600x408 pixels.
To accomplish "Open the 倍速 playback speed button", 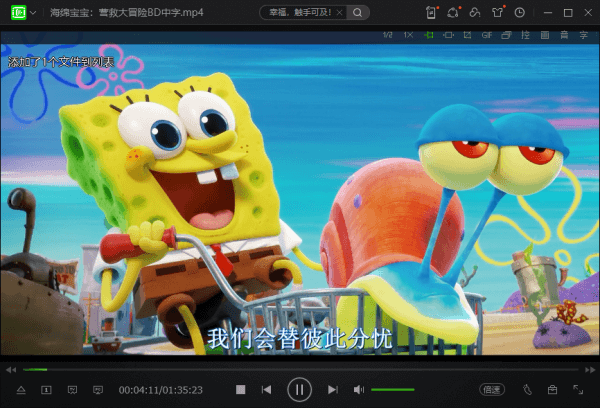I will 492,390.
